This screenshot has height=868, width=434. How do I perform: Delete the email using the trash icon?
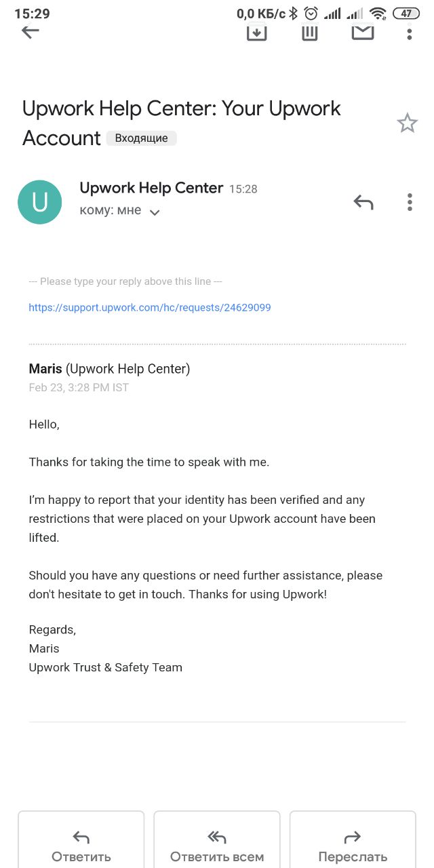pos(310,31)
